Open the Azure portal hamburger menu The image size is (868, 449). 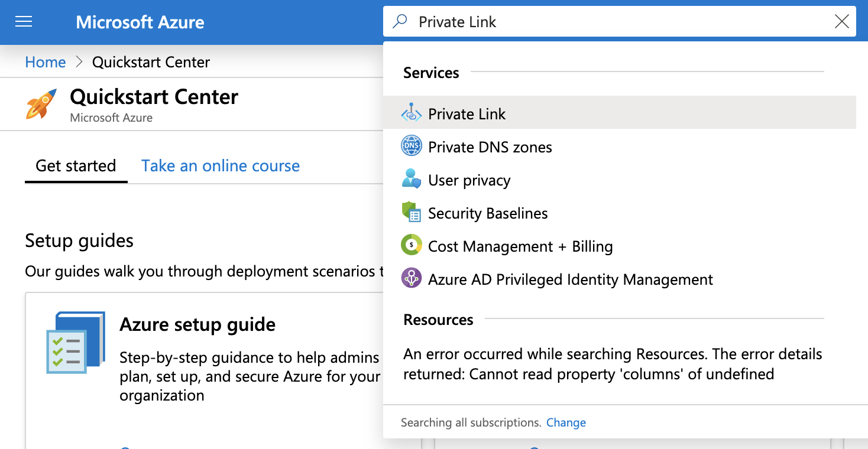pos(24,21)
